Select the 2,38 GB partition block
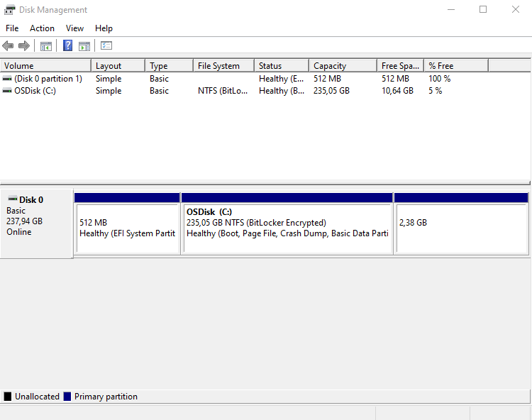The height and width of the screenshot is (420, 532). 462,223
